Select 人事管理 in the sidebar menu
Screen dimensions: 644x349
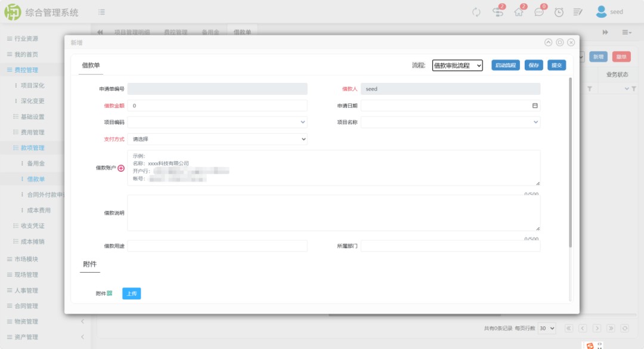(26, 291)
